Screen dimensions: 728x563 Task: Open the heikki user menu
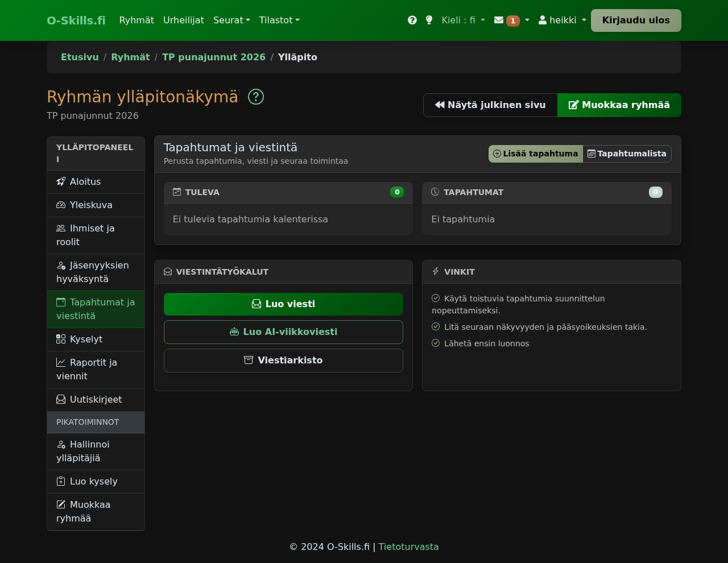click(562, 20)
